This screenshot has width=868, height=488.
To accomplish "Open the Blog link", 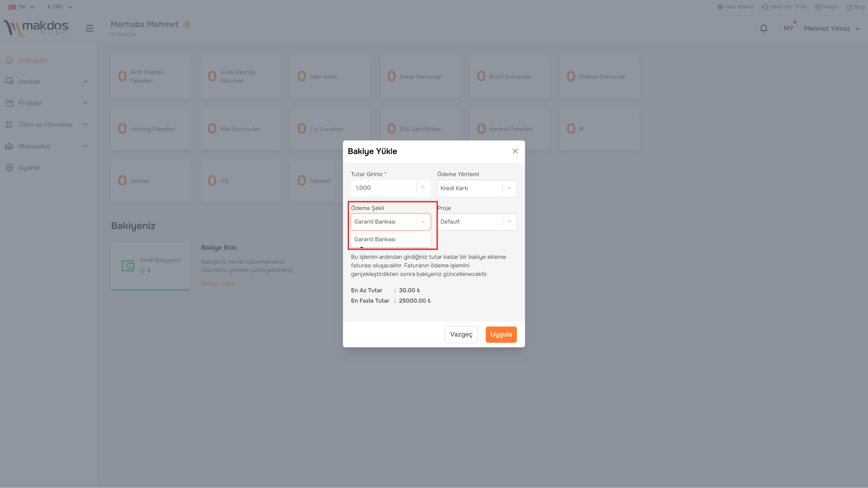I will [856, 7].
